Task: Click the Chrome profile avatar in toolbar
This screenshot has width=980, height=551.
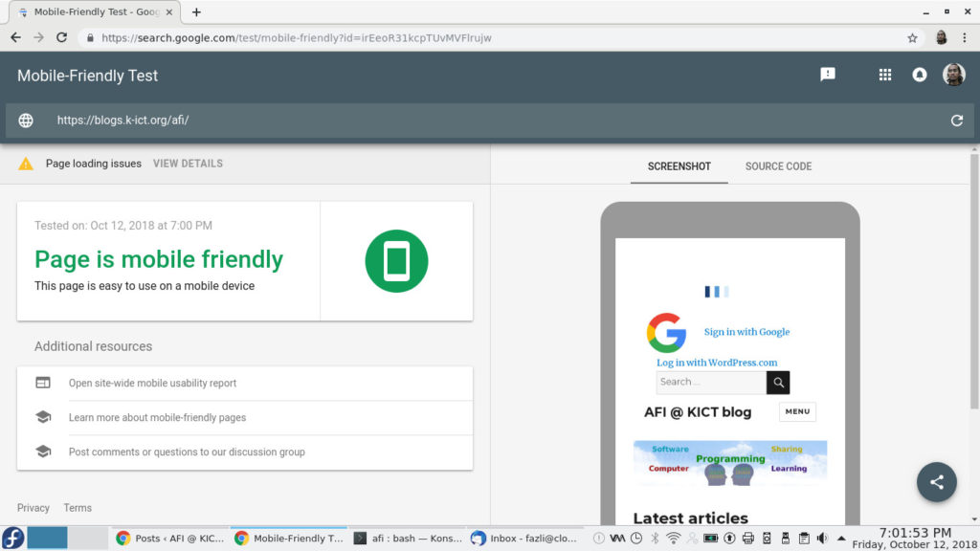Action: (942, 37)
